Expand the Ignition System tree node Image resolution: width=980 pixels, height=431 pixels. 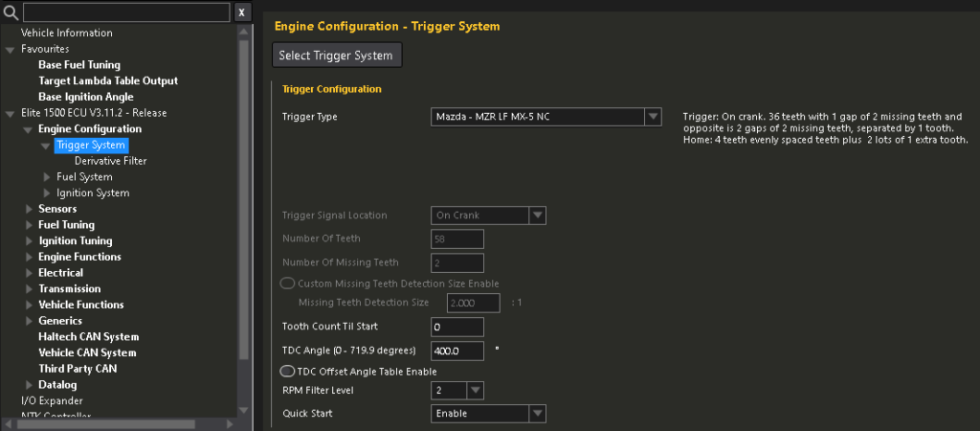coord(48,193)
